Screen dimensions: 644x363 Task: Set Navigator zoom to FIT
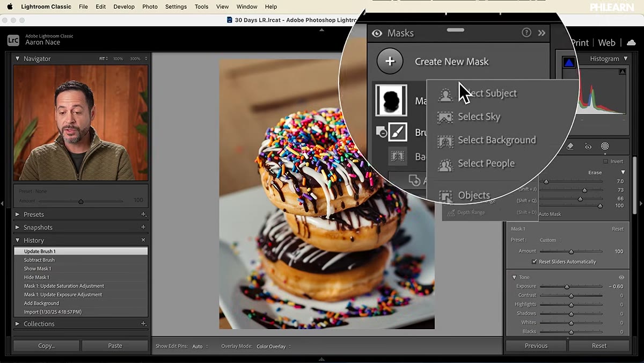(x=103, y=59)
